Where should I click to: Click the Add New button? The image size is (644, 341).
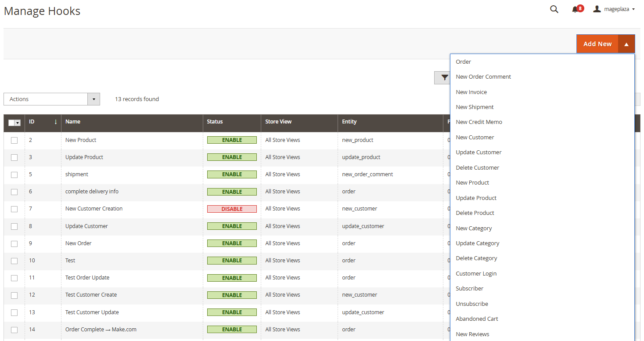coord(597,44)
